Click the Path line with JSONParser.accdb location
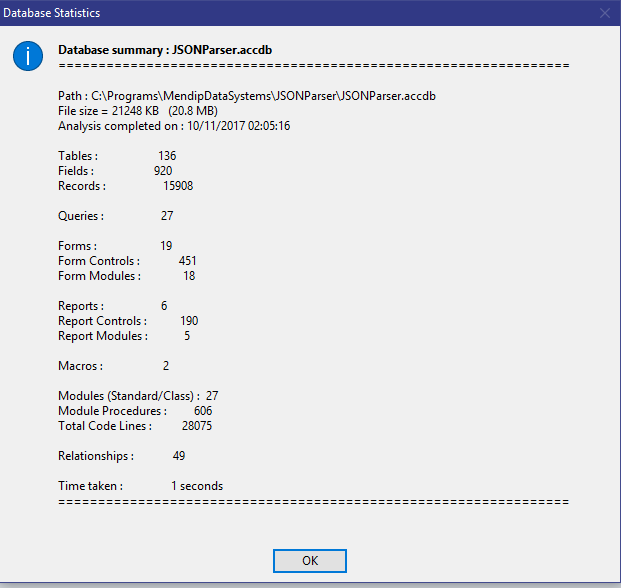This screenshot has width=621, height=588. [247, 96]
